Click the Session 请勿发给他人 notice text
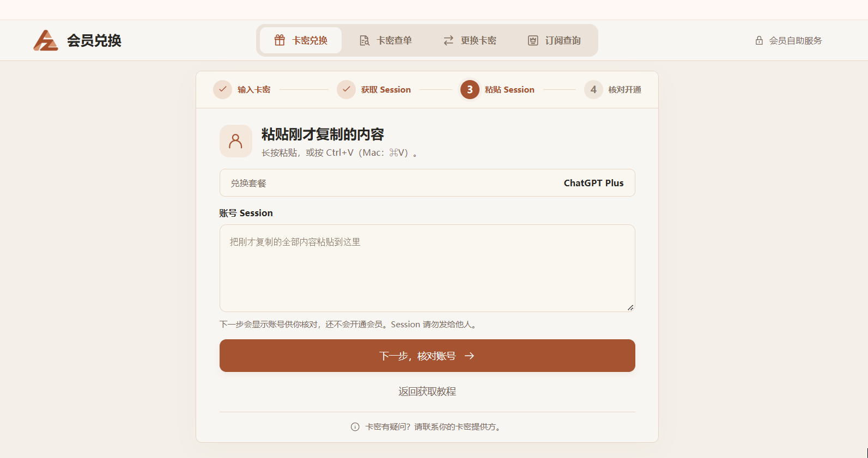Screen dimensions: 868x458 (434, 325)
